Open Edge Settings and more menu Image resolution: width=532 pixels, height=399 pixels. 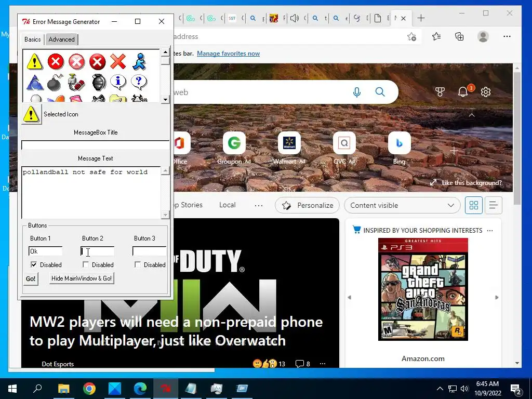point(507,36)
